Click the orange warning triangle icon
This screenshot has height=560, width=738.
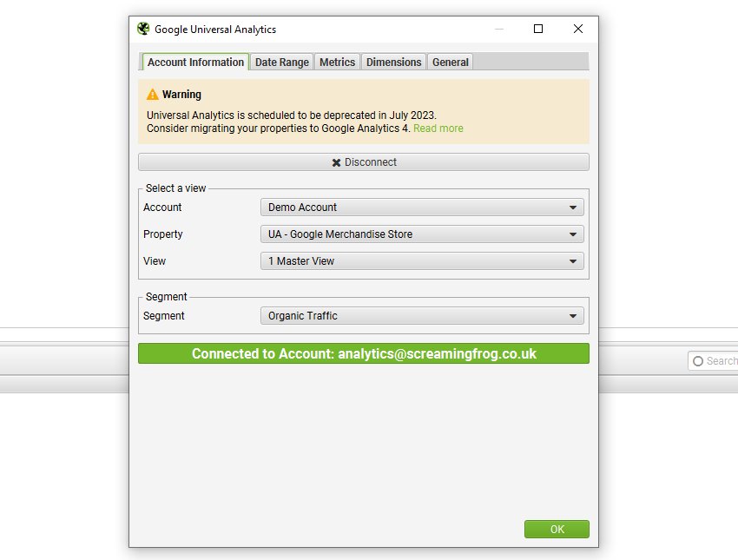pos(153,95)
